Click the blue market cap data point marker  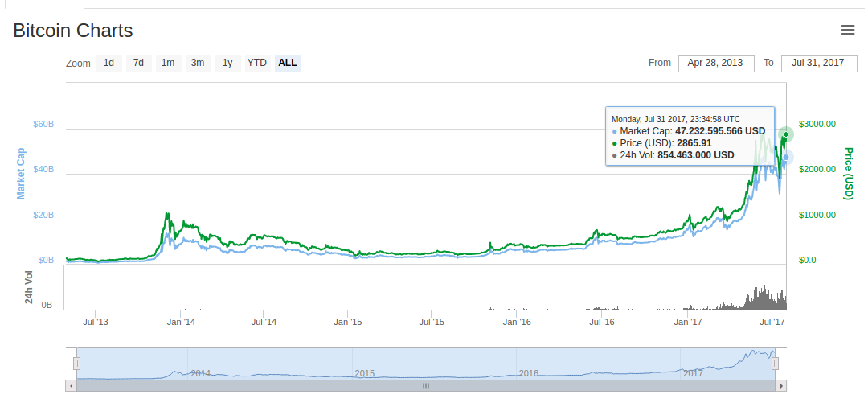pyautogui.click(x=785, y=158)
